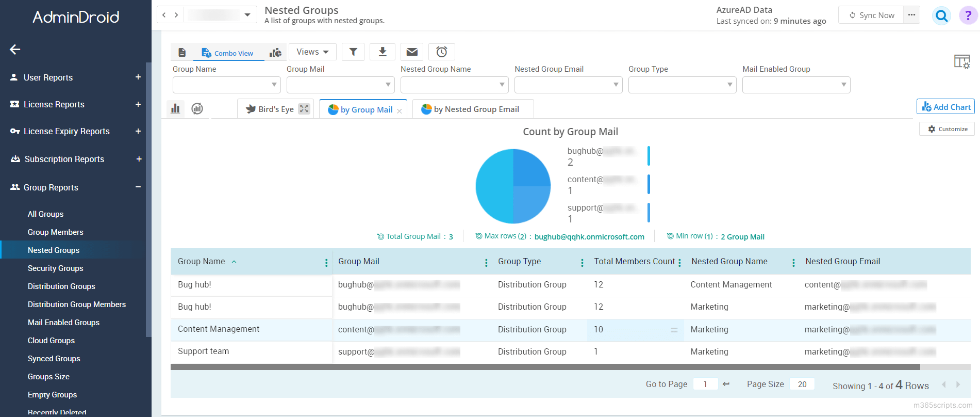
Task: Open the more options ellipsis next to Sync Now
Action: click(911, 15)
